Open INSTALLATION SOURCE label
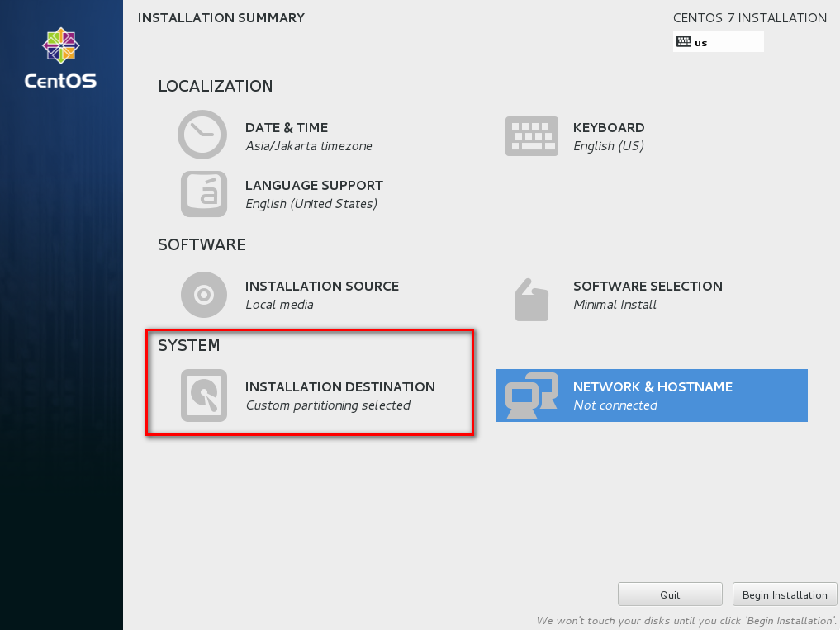The height and width of the screenshot is (630, 840). [322, 286]
